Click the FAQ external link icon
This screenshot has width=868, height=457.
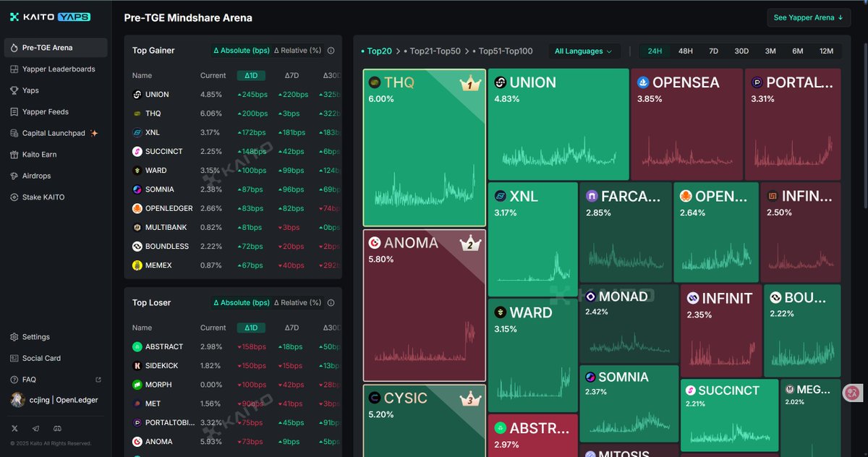coord(98,380)
